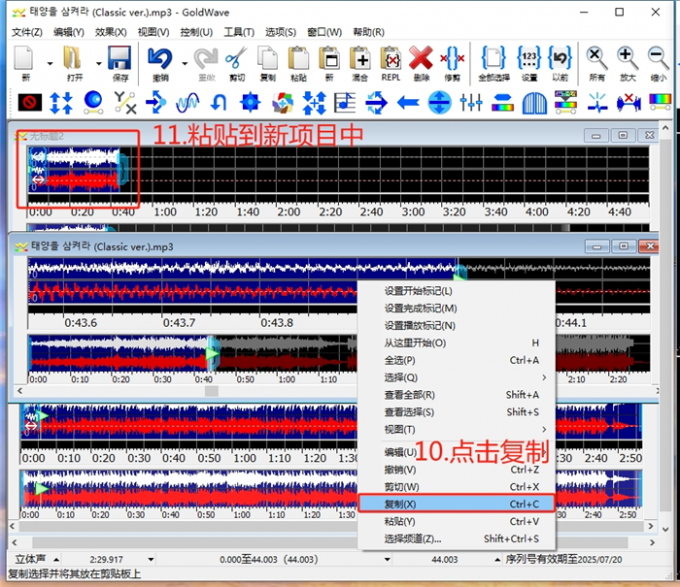Choose Paste Ctrl+V in the context menu
Image resolution: width=680 pixels, height=587 pixels.
[456, 521]
